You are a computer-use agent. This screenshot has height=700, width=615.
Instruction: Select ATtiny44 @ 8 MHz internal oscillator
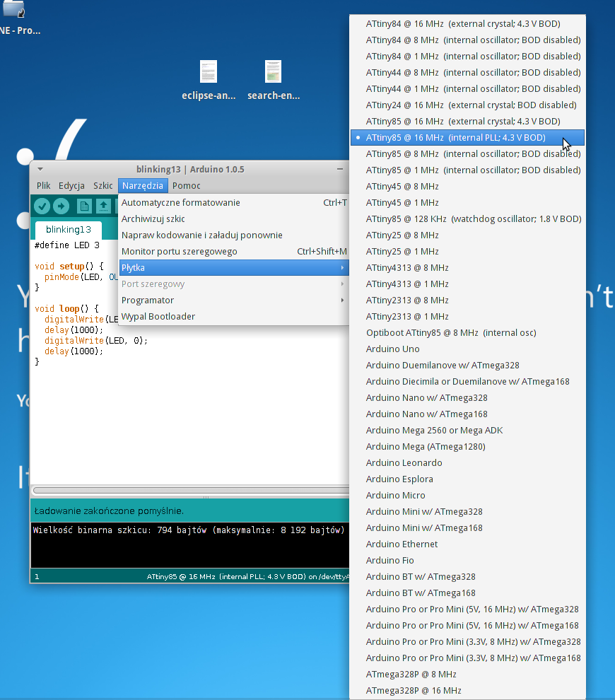[468, 72]
